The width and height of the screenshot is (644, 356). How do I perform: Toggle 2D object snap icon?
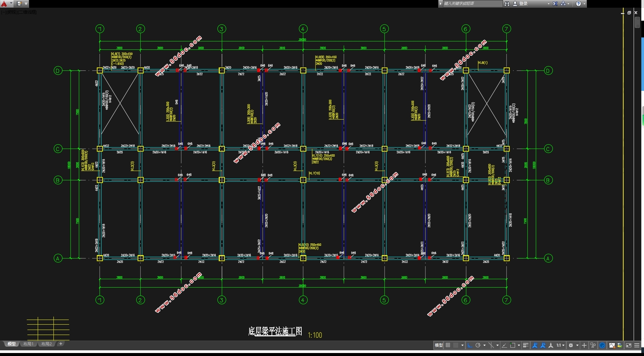[x=512, y=345]
